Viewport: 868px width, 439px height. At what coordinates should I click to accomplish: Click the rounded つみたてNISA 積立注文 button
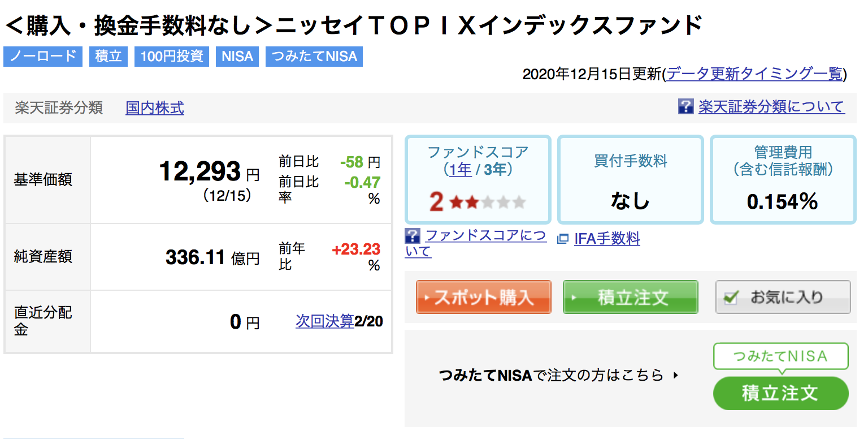781,393
